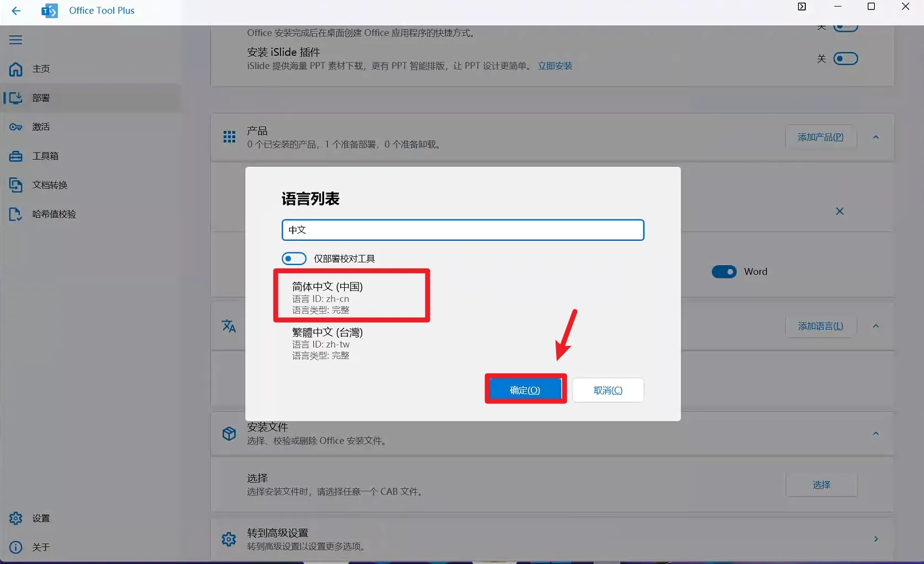This screenshot has height=564, width=924.
Task: Click the key icon for activation
Action: [15, 127]
